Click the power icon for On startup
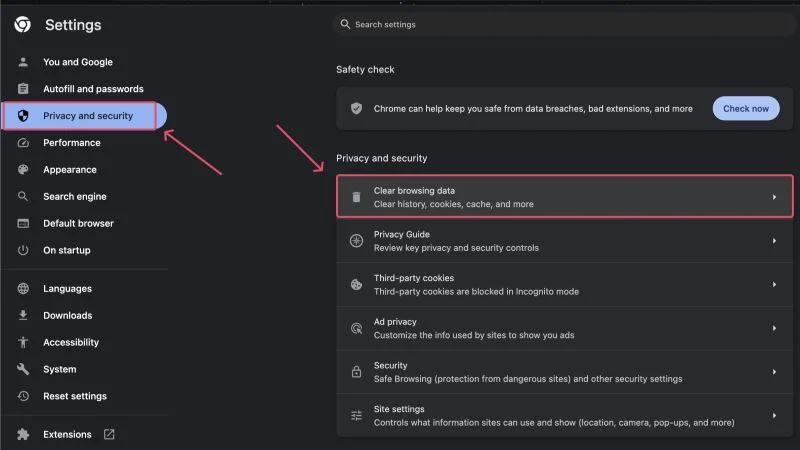 pos(23,250)
